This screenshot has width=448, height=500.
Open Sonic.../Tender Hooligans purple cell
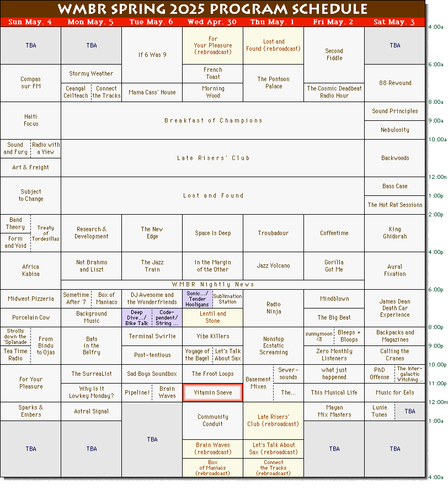coord(198,299)
